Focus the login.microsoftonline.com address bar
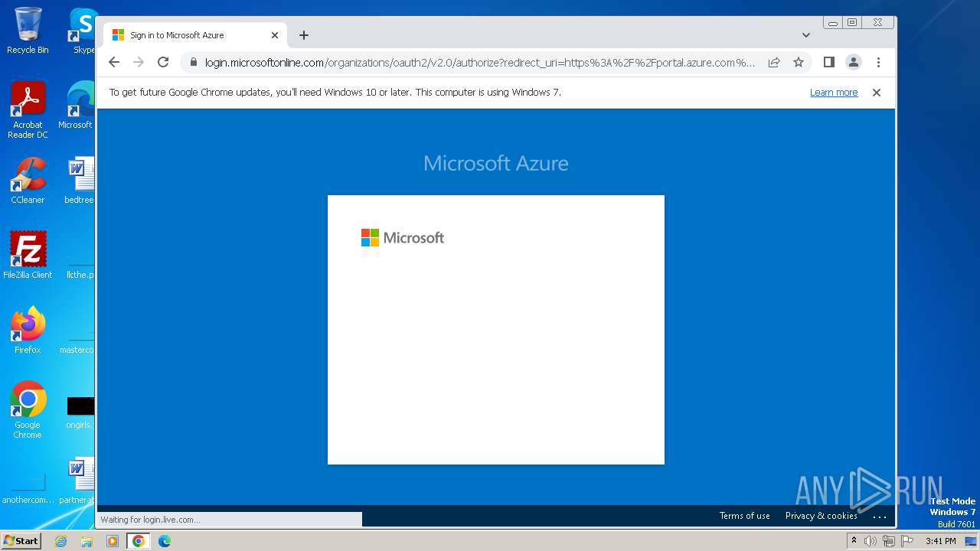 pos(479,62)
